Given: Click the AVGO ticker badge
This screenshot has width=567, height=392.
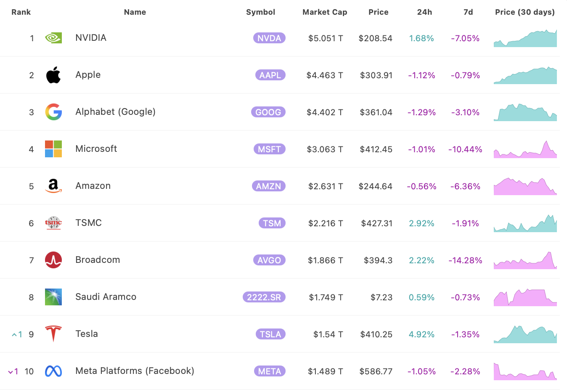Looking at the screenshot, I should click(269, 260).
